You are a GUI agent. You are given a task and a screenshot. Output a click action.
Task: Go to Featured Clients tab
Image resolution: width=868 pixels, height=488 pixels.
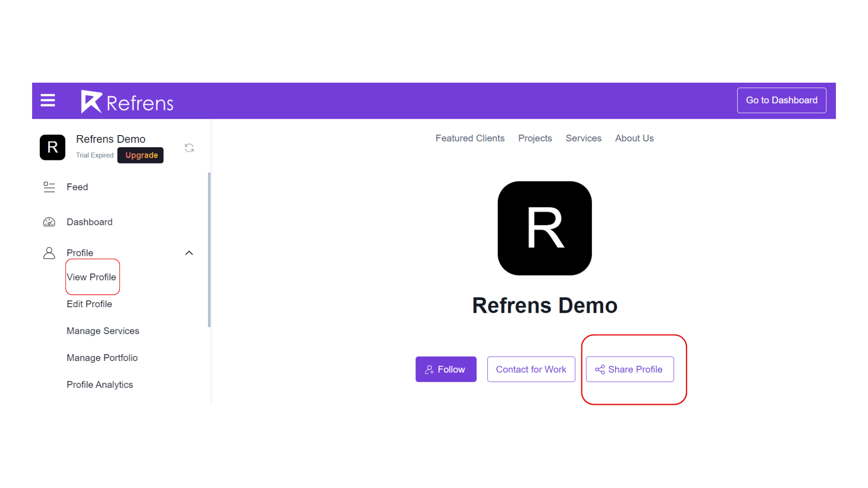pyautogui.click(x=470, y=138)
